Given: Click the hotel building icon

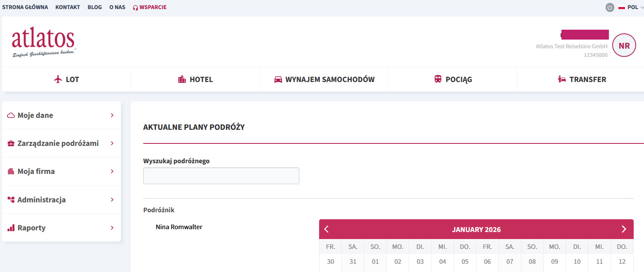Looking at the screenshot, I should click(x=182, y=80).
